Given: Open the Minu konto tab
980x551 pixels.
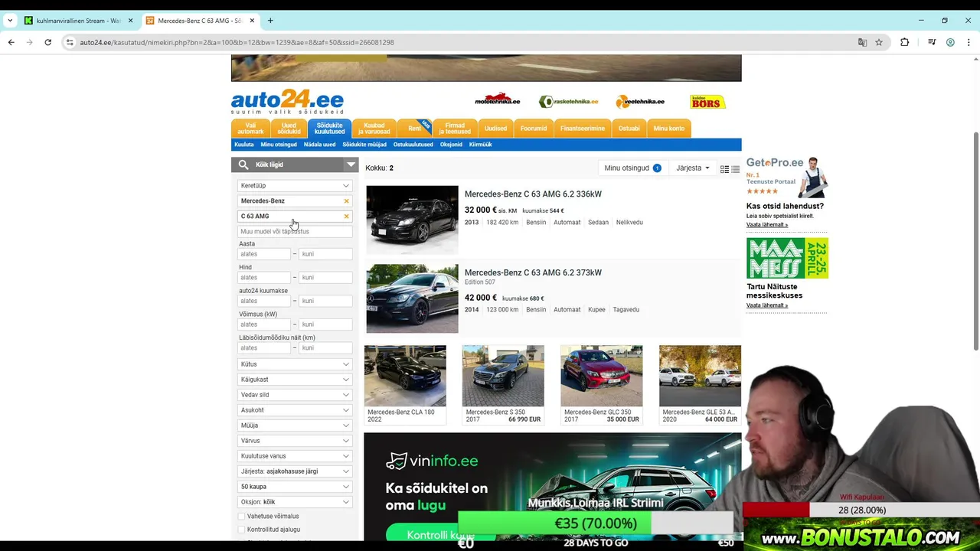Looking at the screenshot, I should [x=669, y=129].
